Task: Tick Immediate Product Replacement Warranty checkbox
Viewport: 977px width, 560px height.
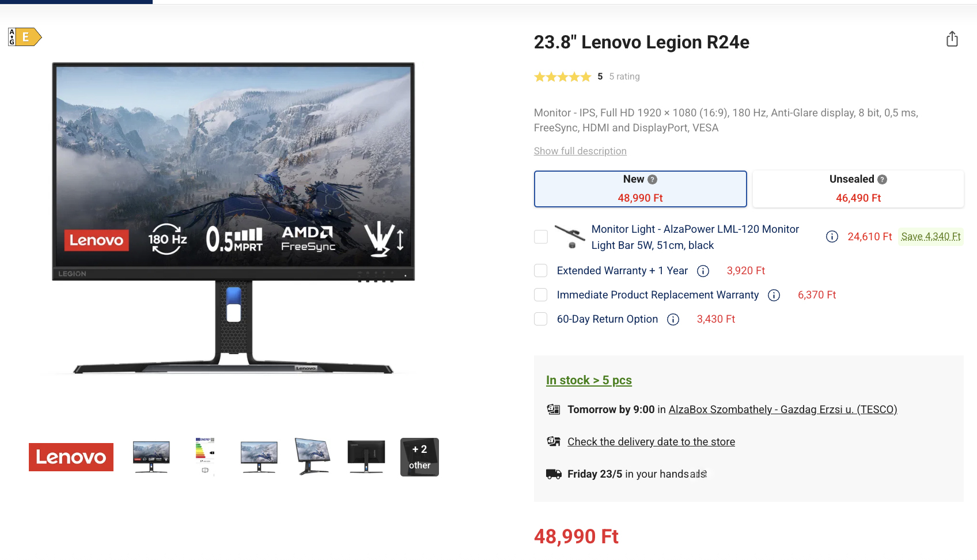Action: (x=541, y=295)
